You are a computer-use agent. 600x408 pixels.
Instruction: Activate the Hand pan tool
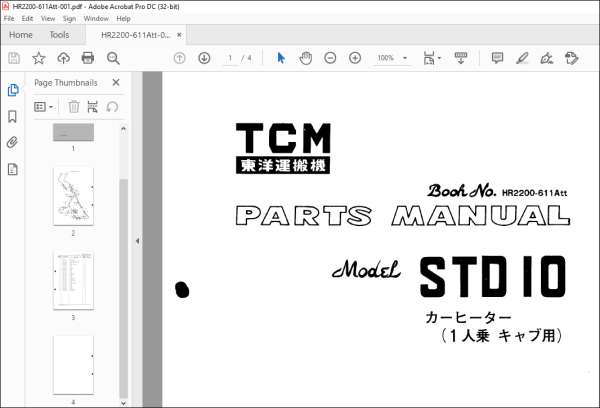pyautogui.click(x=306, y=58)
